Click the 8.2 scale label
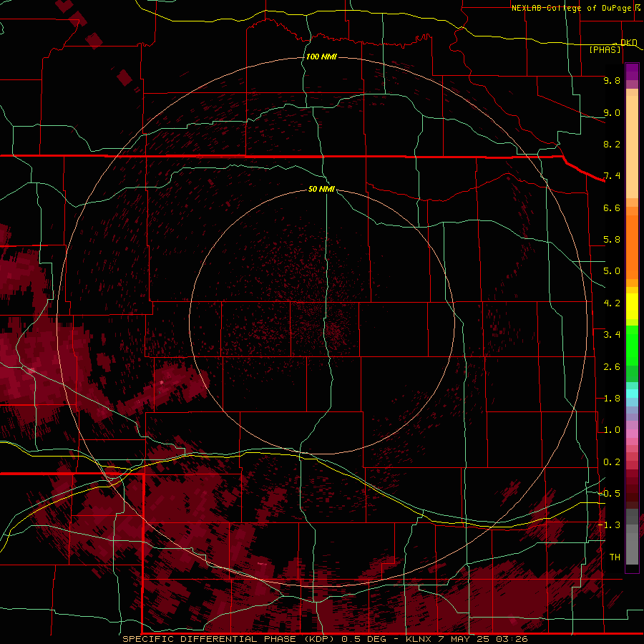The width and height of the screenshot is (644, 644). pyautogui.click(x=612, y=144)
